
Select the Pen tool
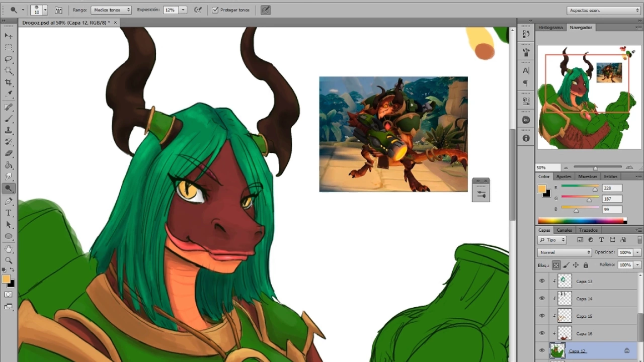pos(9,201)
